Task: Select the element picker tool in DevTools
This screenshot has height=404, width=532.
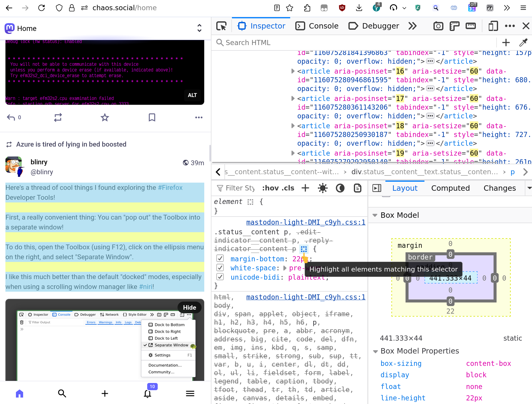Action: 221,26
